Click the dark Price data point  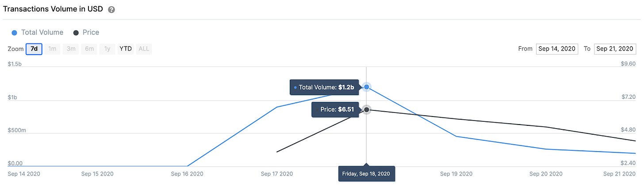point(366,109)
